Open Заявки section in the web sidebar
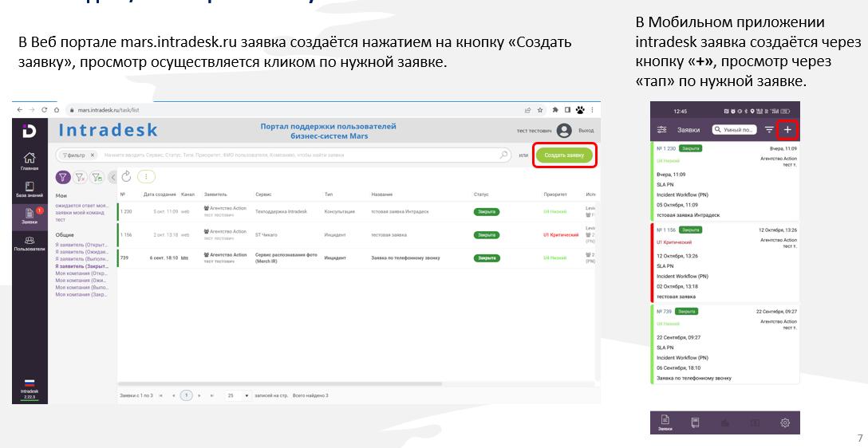Viewport: 868px width, 448px height. (x=30, y=216)
